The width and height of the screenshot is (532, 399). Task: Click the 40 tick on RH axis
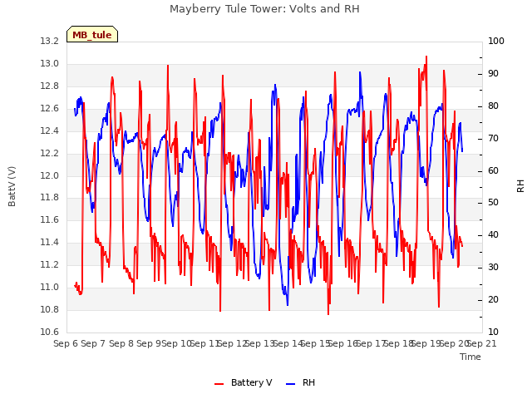[x=493, y=234]
